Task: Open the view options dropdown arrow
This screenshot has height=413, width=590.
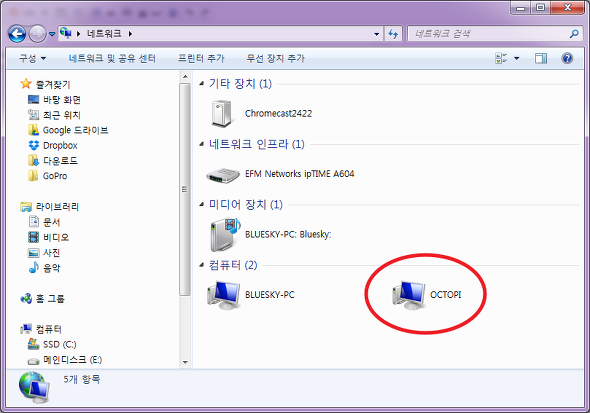Action: [517, 58]
